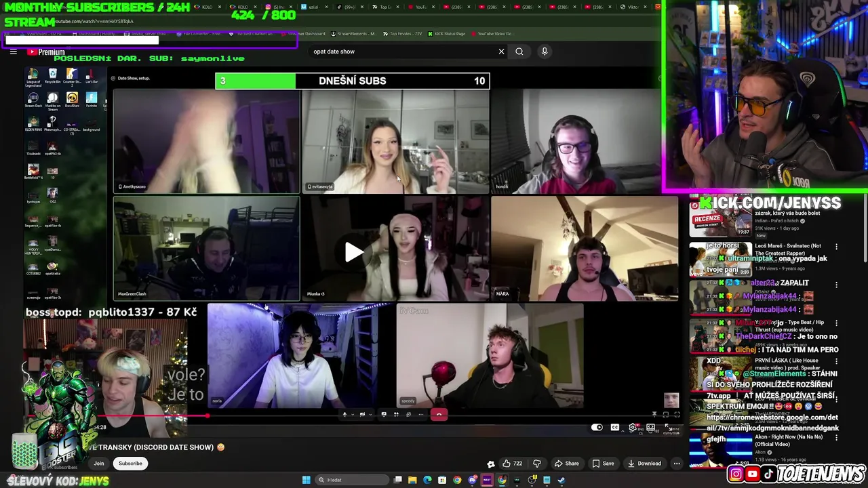Switch to theater mode in YouTube player

(x=651, y=427)
